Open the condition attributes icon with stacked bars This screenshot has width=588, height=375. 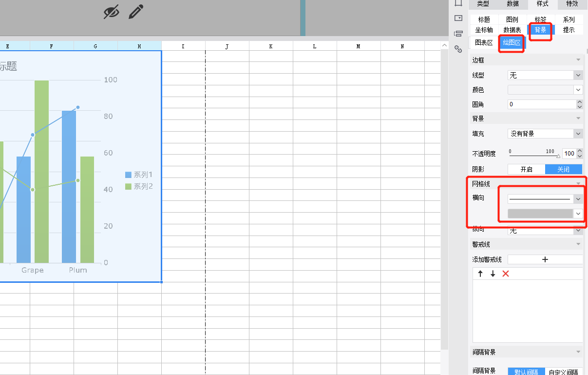click(458, 34)
